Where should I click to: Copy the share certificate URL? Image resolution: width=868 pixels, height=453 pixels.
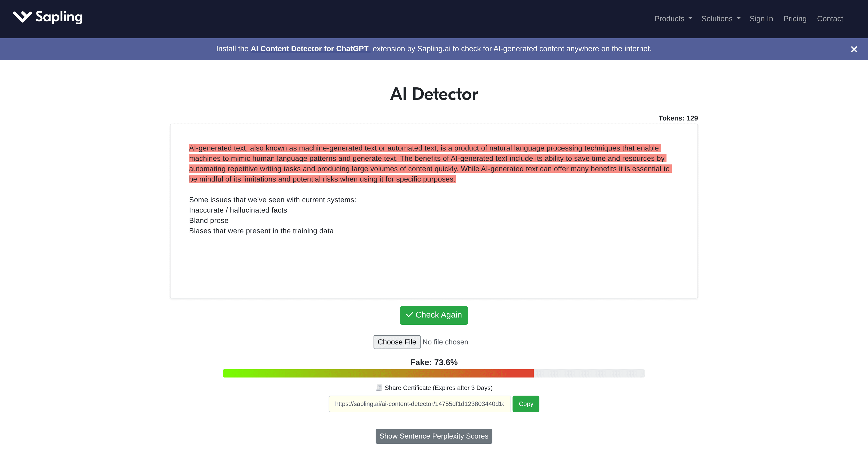[x=526, y=403]
